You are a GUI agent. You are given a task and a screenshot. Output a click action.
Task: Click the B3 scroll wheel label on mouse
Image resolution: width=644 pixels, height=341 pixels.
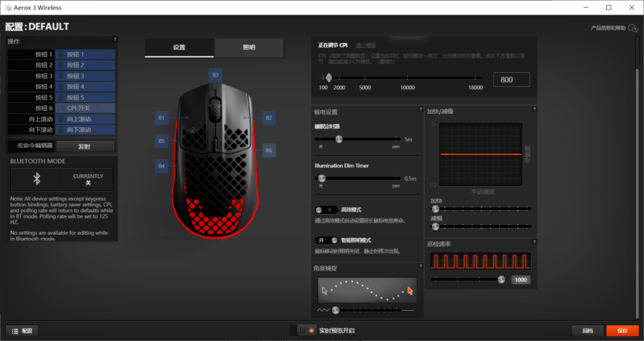215,75
